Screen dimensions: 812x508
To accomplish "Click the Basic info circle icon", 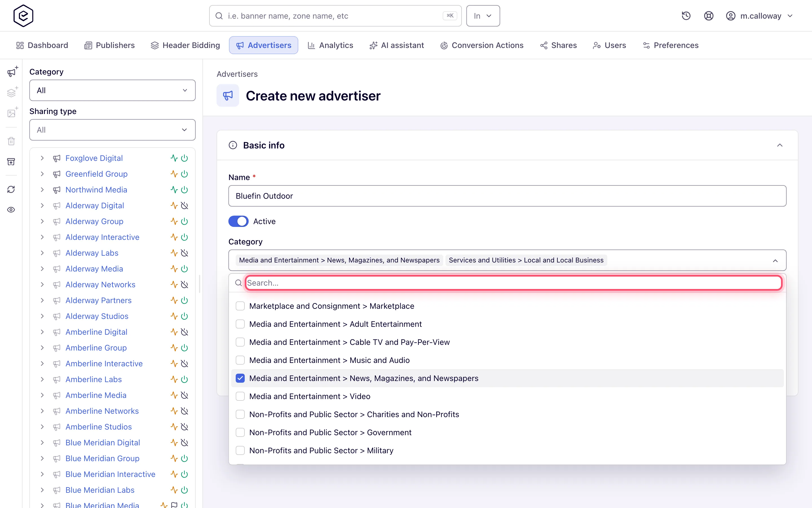I will 233,145.
